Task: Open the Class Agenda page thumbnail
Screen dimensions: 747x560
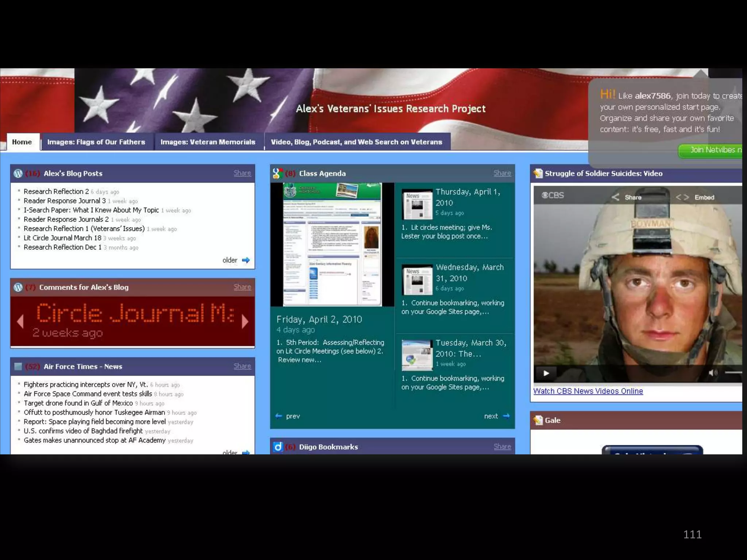Action: click(332, 244)
